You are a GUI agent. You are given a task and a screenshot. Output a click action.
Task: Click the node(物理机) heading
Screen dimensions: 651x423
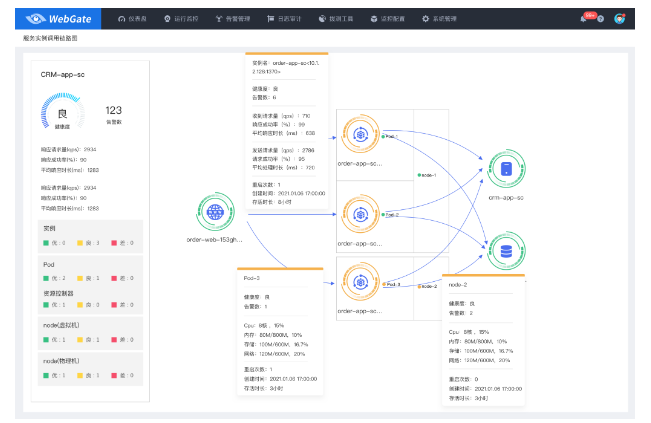pyautogui.click(x=61, y=361)
